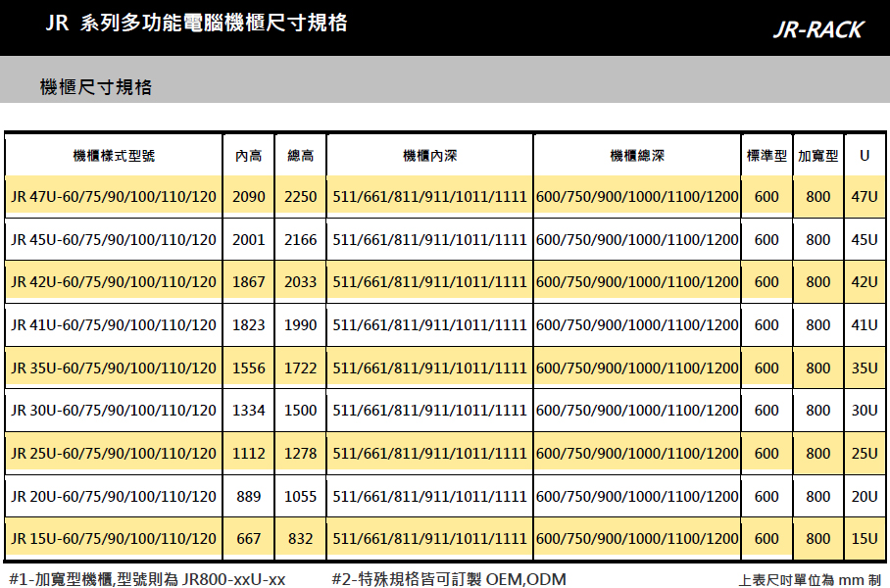Click the 42U cell in U column
The width and height of the screenshot is (890, 588).
[x=865, y=282]
